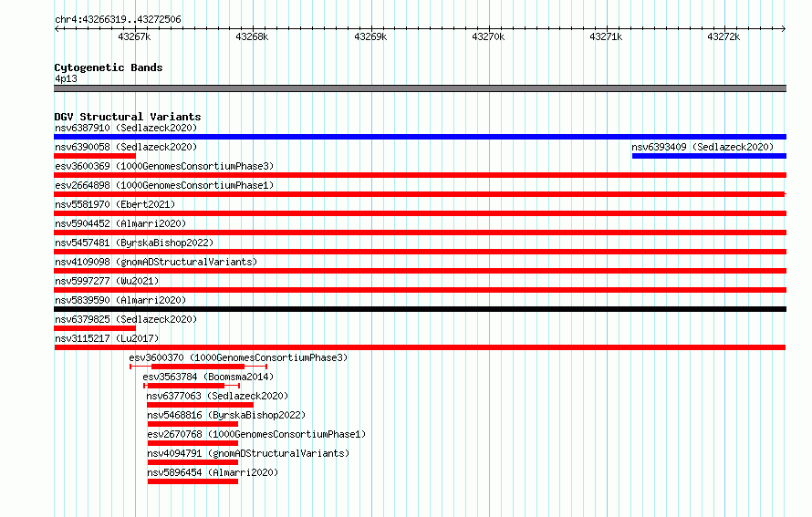812x517 pixels.
Task: Open nsv5896454 (Almarri2020) label
Action: [x=213, y=472]
